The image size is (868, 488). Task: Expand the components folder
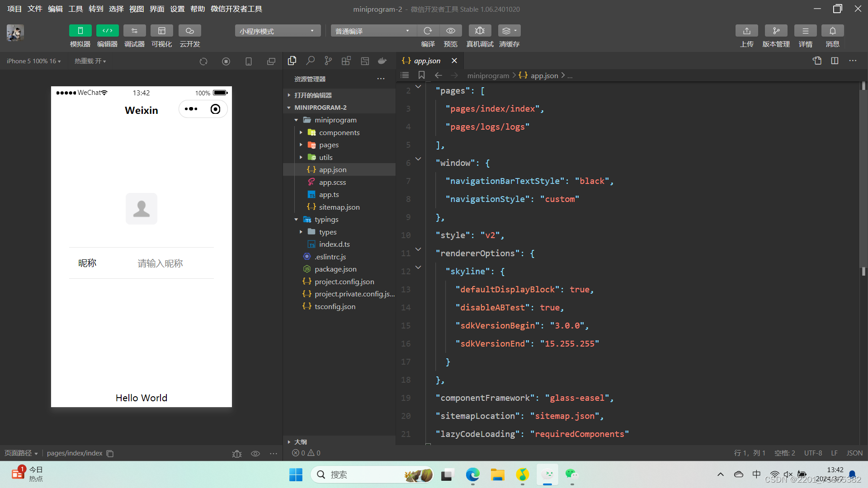click(339, 132)
